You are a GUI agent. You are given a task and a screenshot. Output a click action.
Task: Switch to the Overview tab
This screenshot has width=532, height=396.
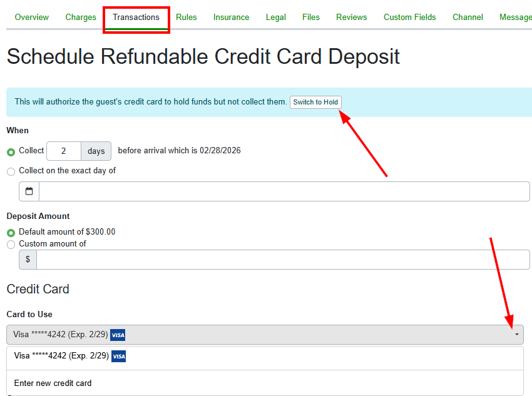[31, 17]
